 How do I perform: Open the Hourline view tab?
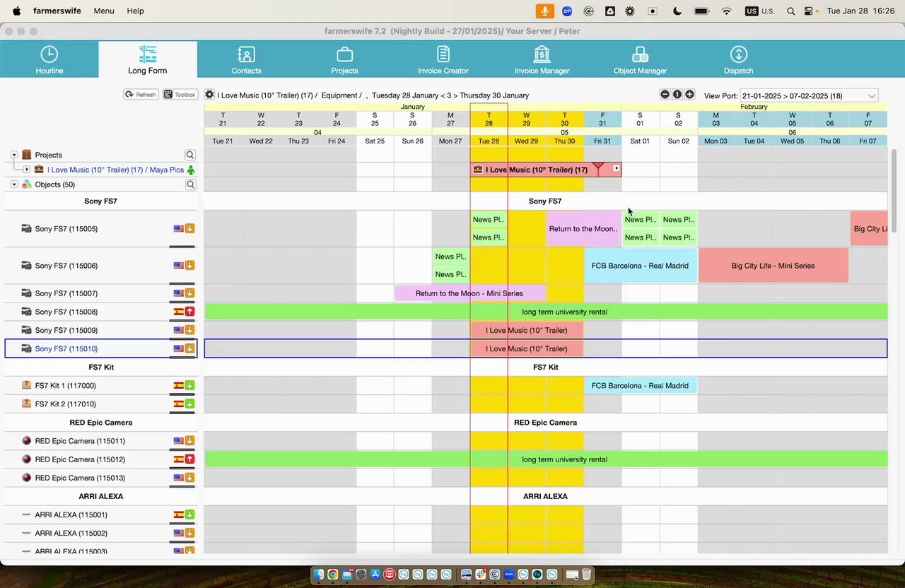point(49,59)
